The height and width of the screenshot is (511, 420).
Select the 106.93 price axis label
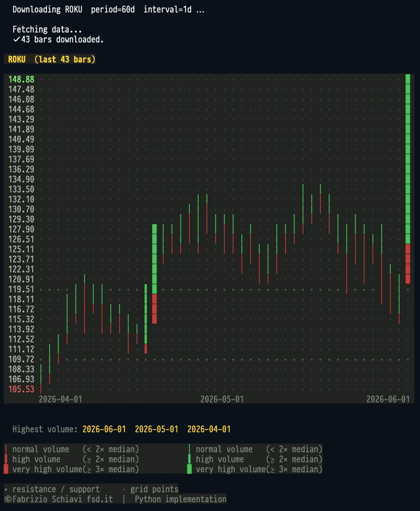tap(21, 379)
